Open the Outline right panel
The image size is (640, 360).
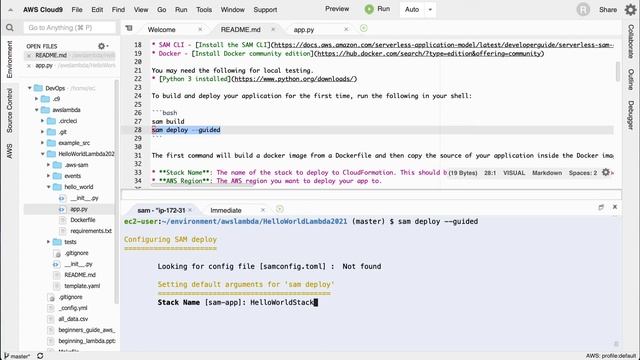point(631,79)
